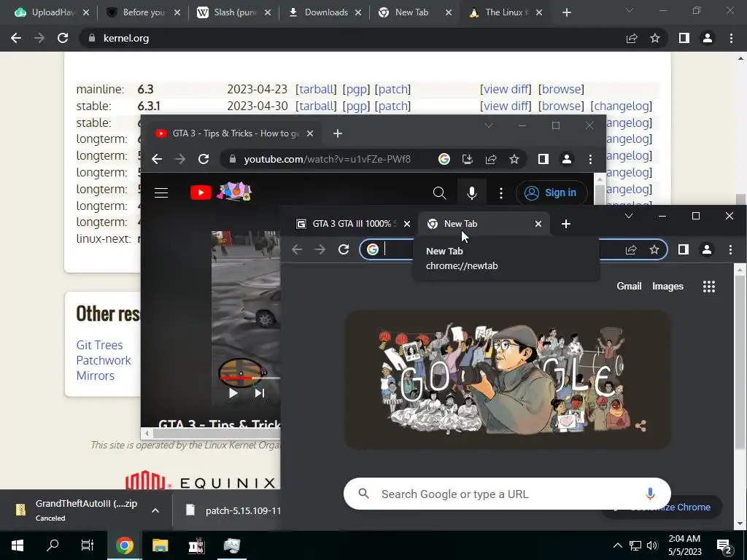Open Windows Start menu
Screen dimensions: 747x560
[x=18, y=545]
